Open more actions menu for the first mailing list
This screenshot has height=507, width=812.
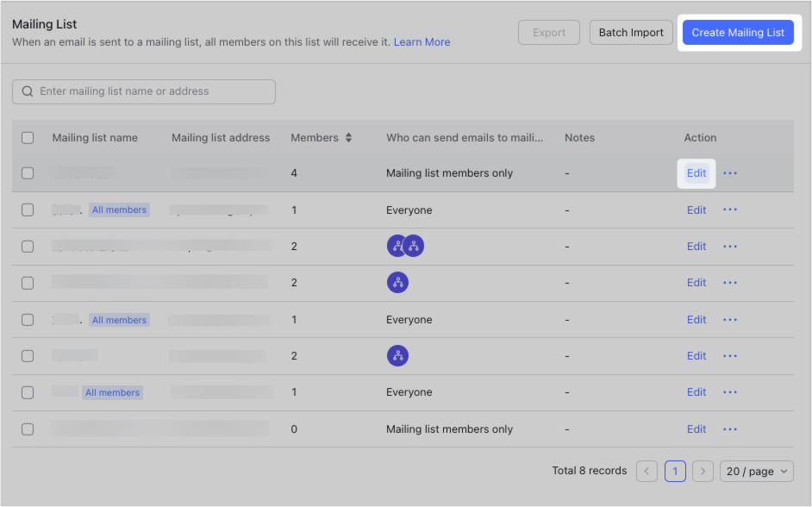730,172
